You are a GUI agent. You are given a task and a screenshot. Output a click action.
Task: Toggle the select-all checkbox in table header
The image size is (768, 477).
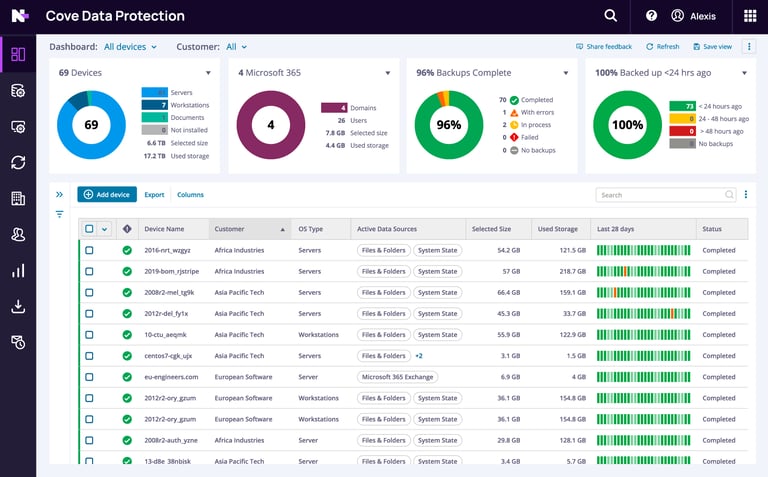coord(89,229)
